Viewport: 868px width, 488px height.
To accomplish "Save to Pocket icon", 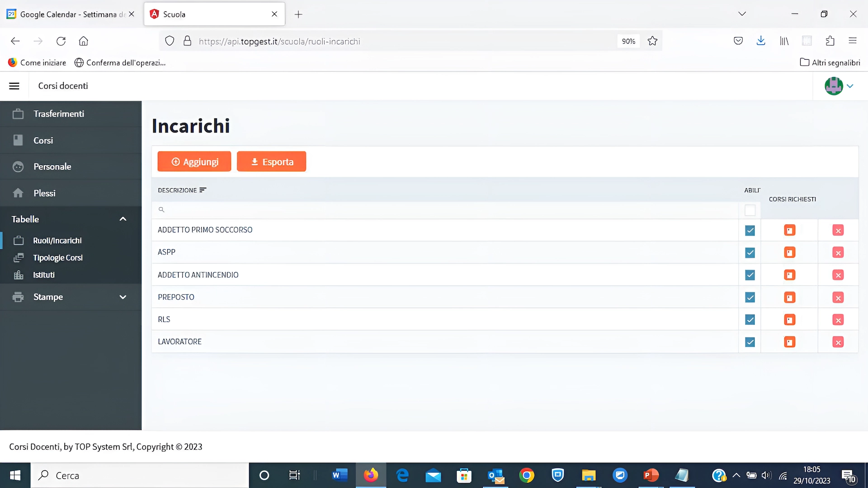I will coord(738,41).
